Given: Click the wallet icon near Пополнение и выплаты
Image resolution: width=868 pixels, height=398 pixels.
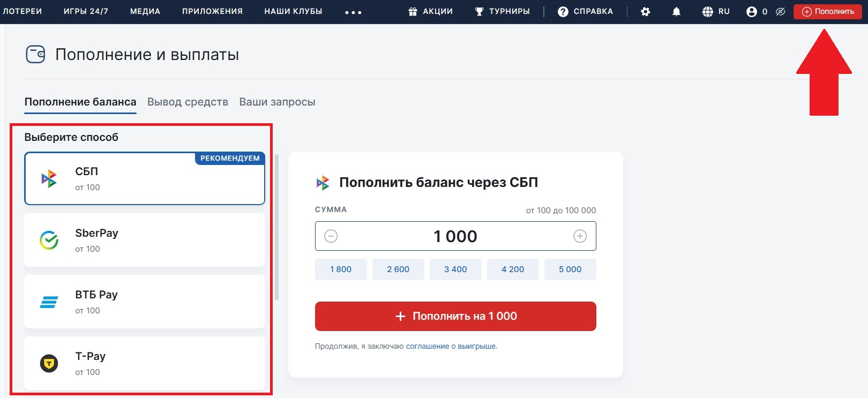Looking at the screenshot, I should pyautogui.click(x=35, y=54).
